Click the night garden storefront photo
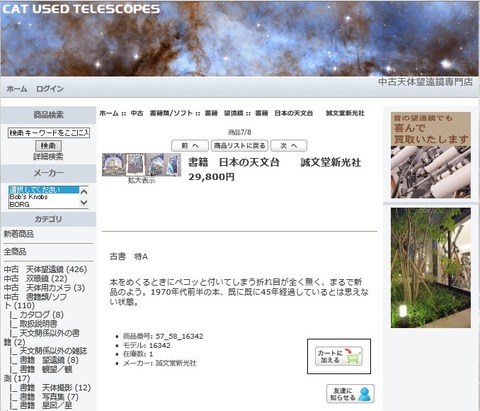 click(431, 268)
